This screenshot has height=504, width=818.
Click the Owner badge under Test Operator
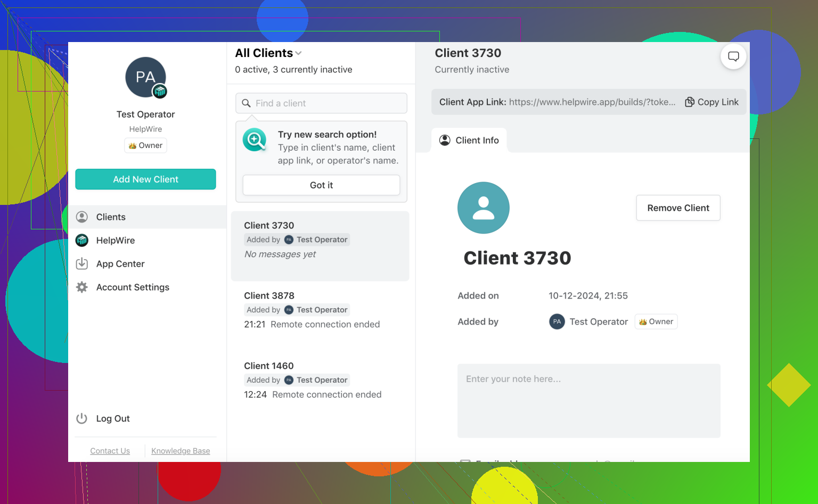(145, 145)
